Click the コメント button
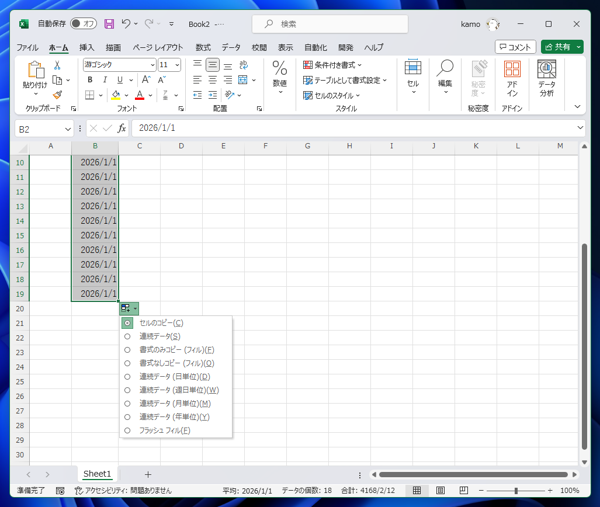The width and height of the screenshot is (600, 507). pyautogui.click(x=515, y=47)
